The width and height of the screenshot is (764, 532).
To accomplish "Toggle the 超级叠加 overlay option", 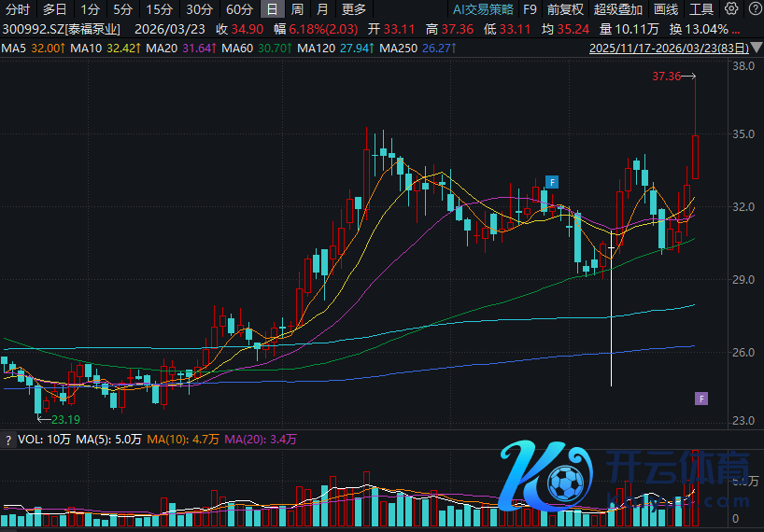I will (618, 9).
